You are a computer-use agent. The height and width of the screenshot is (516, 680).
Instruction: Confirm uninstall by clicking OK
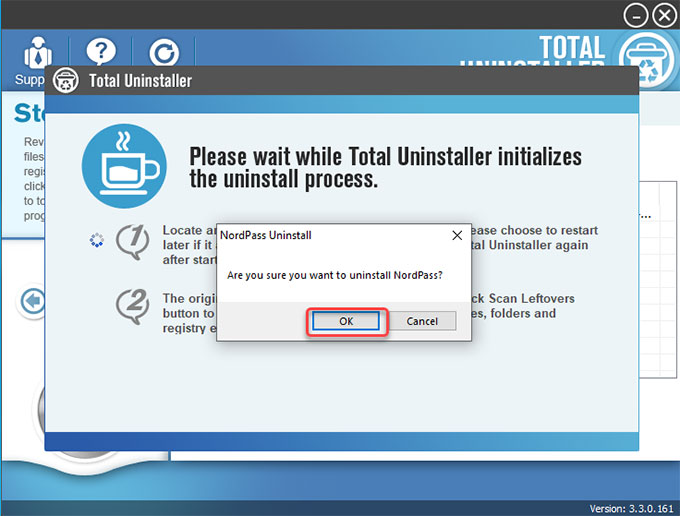pyautogui.click(x=346, y=321)
